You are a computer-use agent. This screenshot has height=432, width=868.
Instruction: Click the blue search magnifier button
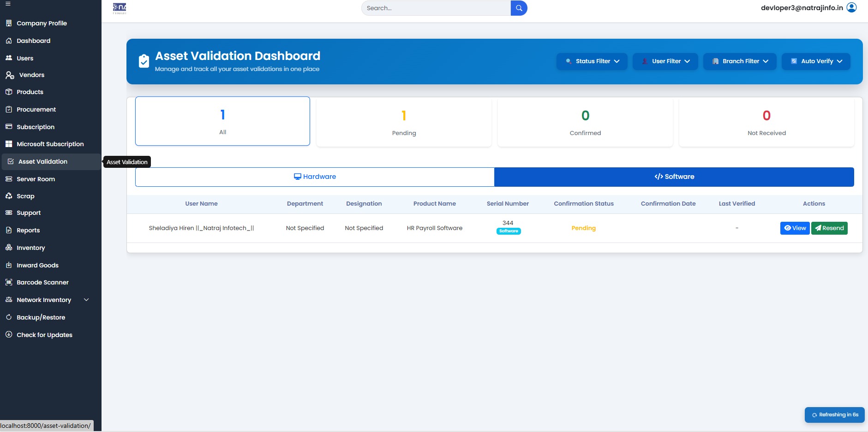519,8
